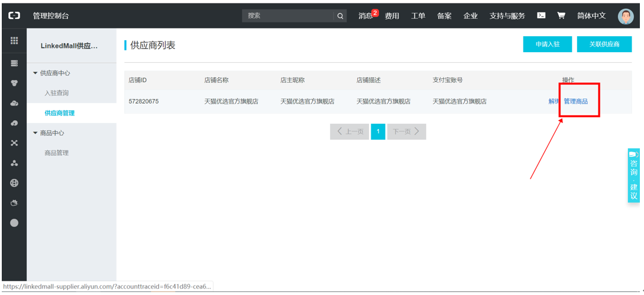This screenshot has width=644, height=295.
Task: Open the 企业 top menu
Action: tap(471, 16)
